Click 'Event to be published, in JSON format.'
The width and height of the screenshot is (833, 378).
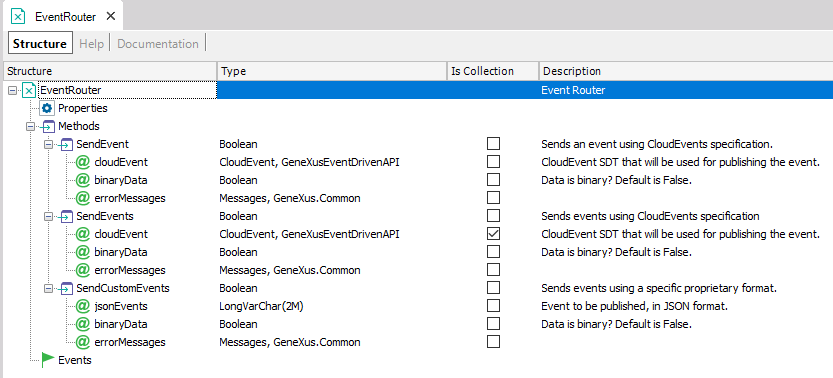(634, 306)
